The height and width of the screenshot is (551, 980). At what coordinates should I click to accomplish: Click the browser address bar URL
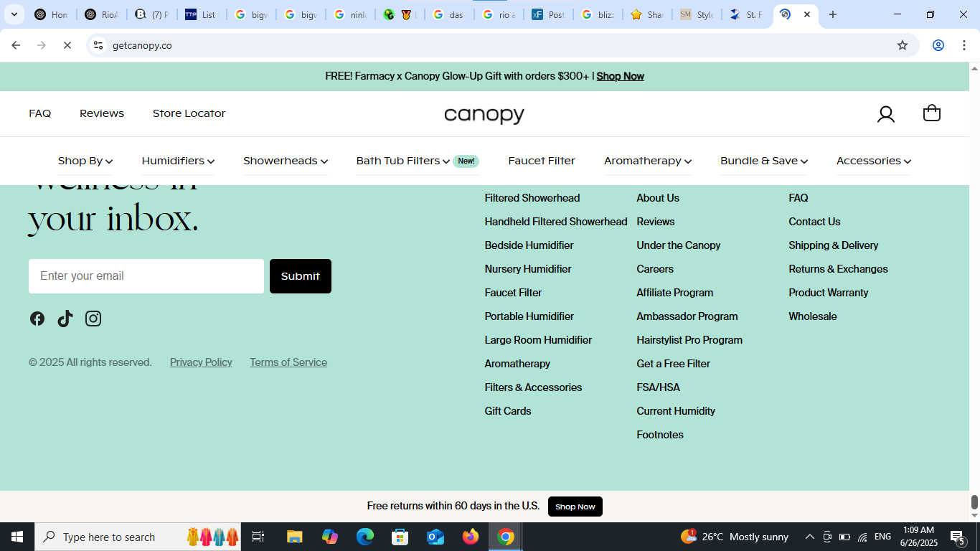pyautogui.click(x=142, y=45)
